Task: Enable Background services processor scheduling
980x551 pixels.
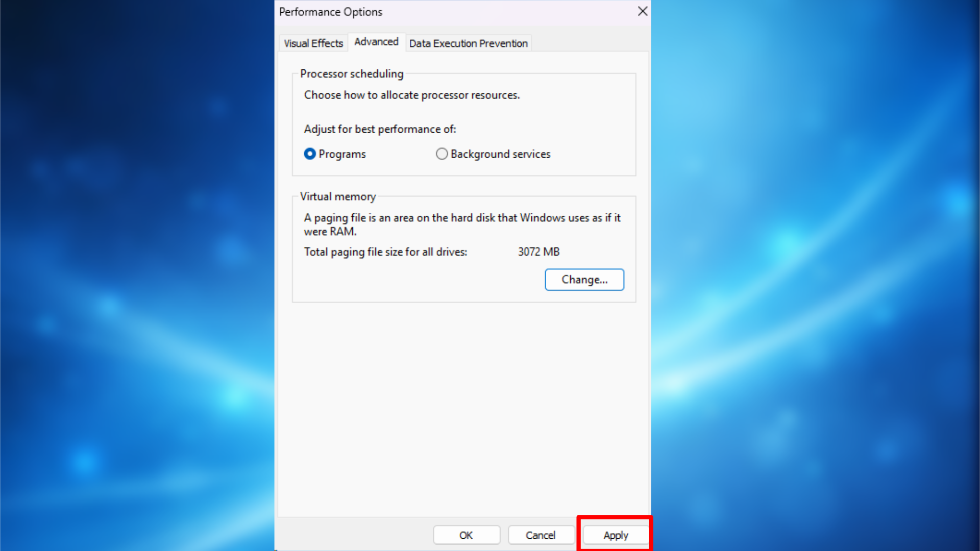Action: coord(442,154)
